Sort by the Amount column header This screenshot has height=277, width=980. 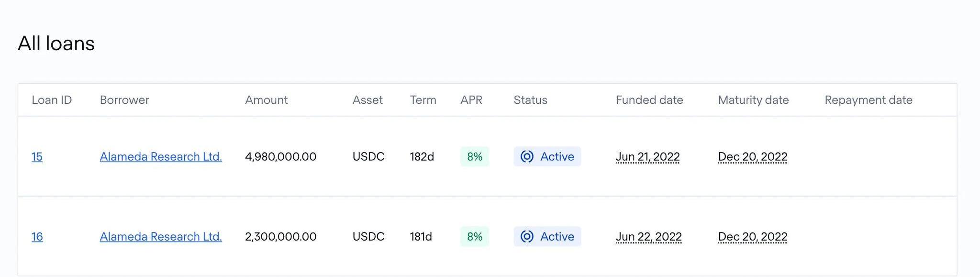[x=266, y=100]
